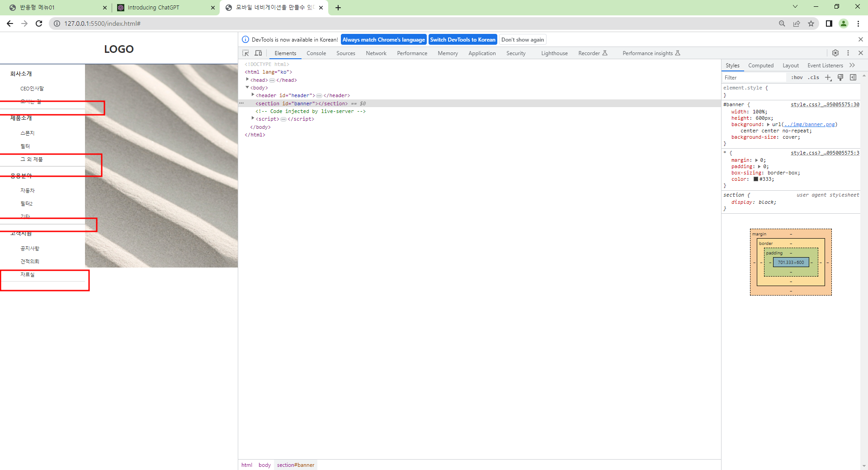
Task: Open the Lighthouse tab
Action: 554,53
